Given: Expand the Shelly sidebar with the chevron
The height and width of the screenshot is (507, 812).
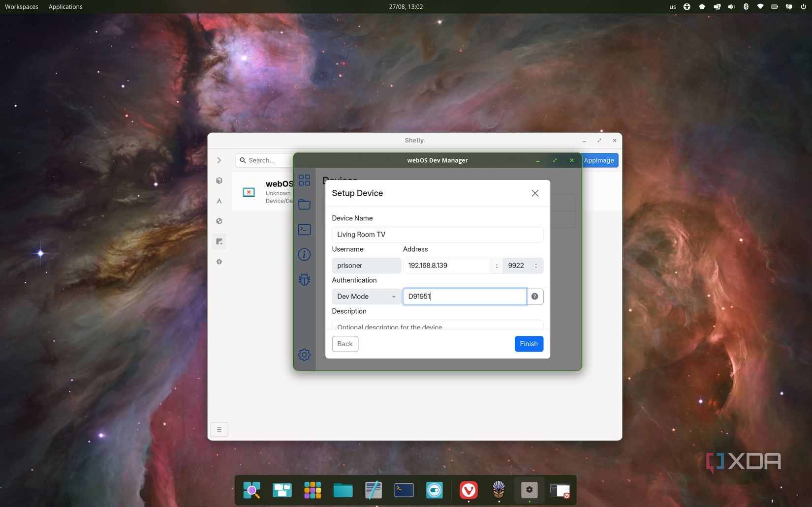Looking at the screenshot, I should 219,160.
